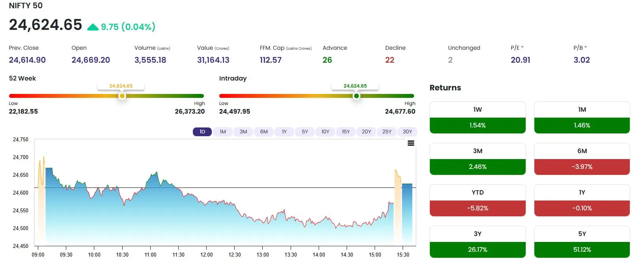Click Open value 24,669.20
644x268 pixels.
(x=91, y=60)
